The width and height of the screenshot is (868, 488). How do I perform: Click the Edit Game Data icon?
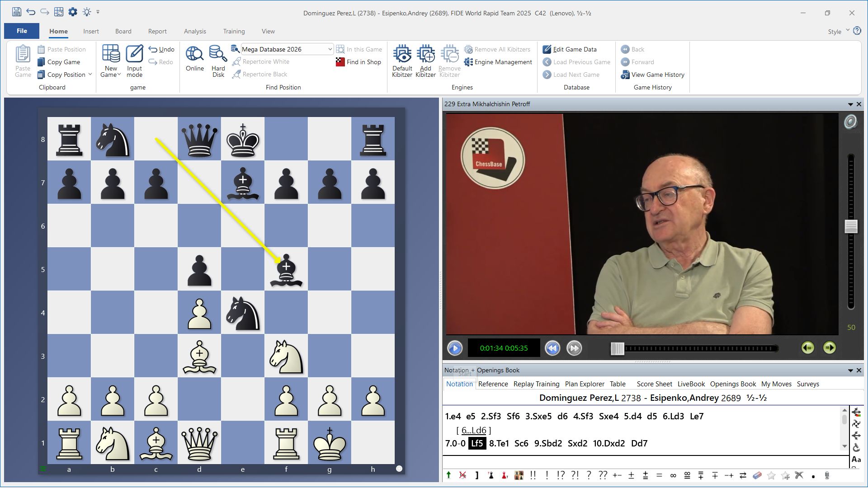point(547,49)
